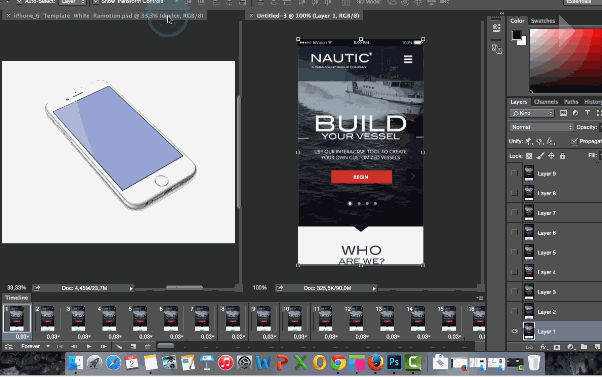Open Forever looping options dropdown
The image size is (602, 377).
(35, 346)
